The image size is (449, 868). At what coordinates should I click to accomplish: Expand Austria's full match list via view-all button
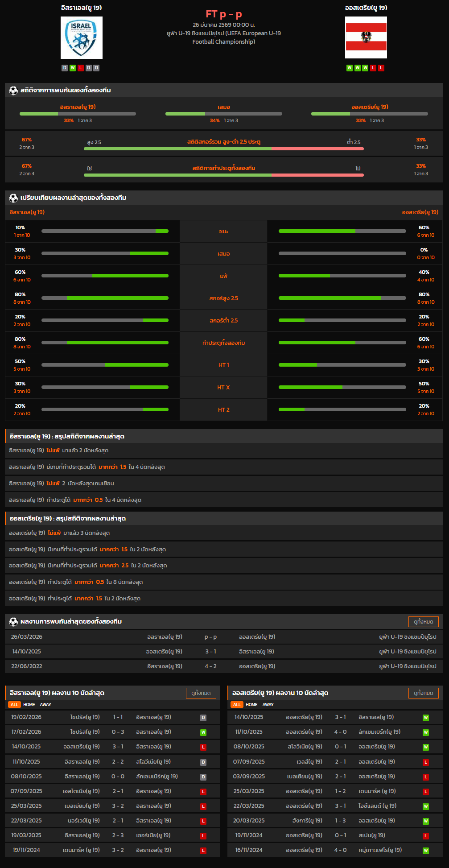tap(423, 693)
